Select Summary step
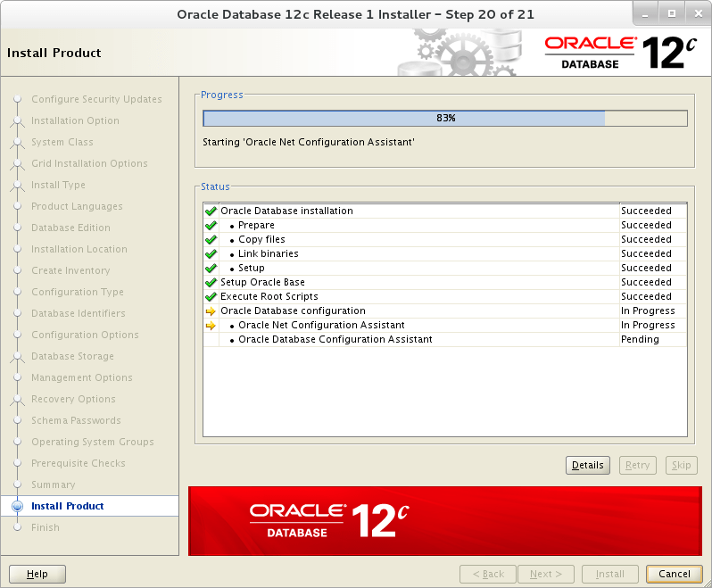This screenshot has width=712, height=588. tap(54, 484)
